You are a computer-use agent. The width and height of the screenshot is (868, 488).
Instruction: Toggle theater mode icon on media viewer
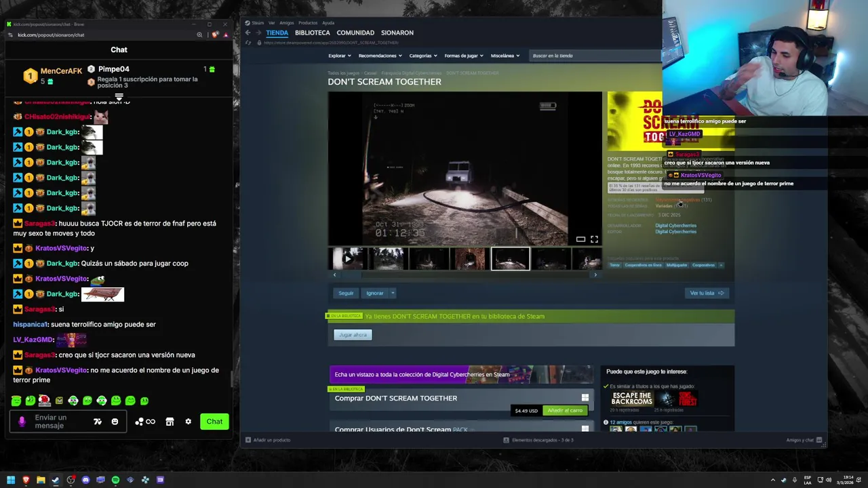[x=580, y=239]
